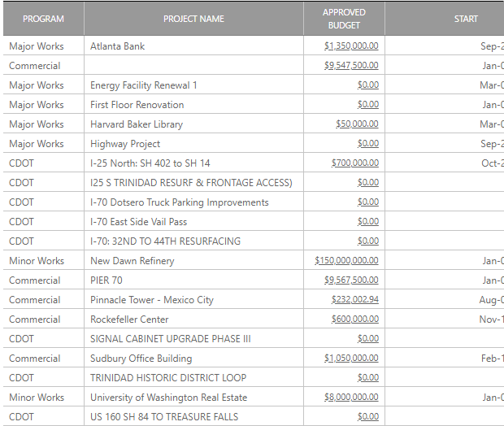
Task: Select the I25 S TRINIDAD RESURF & FRONTAGE ACCESS) cell
Action: pos(193,183)
